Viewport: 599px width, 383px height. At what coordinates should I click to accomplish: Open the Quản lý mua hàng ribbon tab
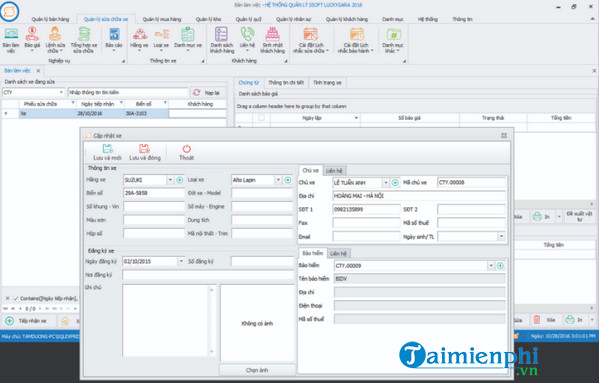pyautogui.click(x=162, y=19)
